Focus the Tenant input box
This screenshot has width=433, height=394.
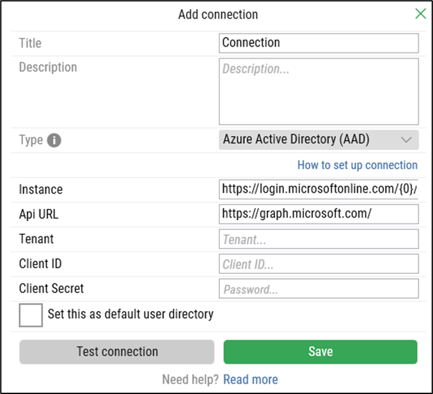tap(319, 239)
